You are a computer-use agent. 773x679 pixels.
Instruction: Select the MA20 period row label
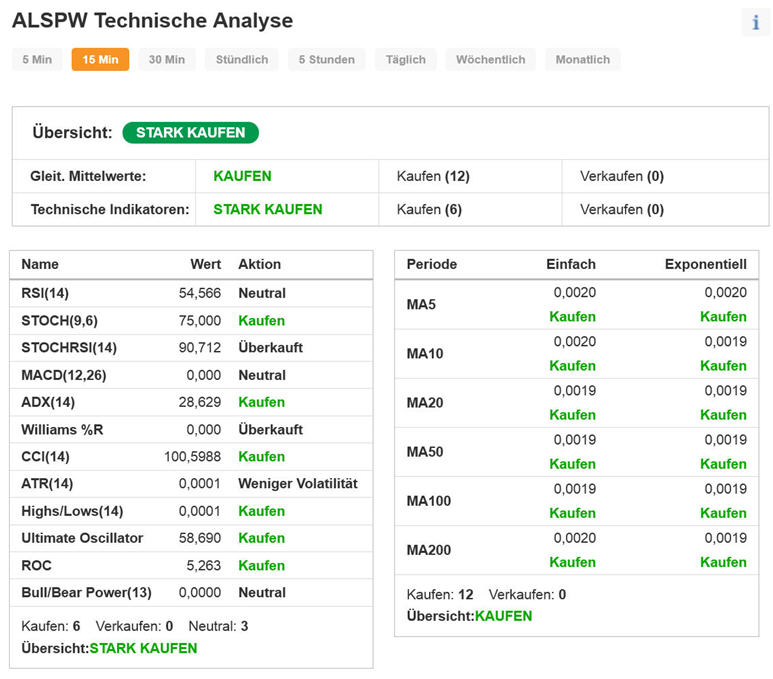pos(424,403)
